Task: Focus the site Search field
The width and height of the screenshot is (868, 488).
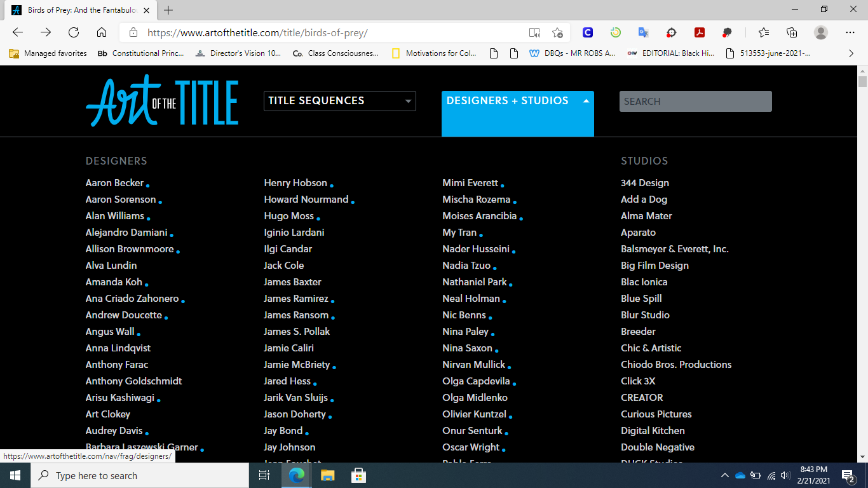Action: click(696, 101)
